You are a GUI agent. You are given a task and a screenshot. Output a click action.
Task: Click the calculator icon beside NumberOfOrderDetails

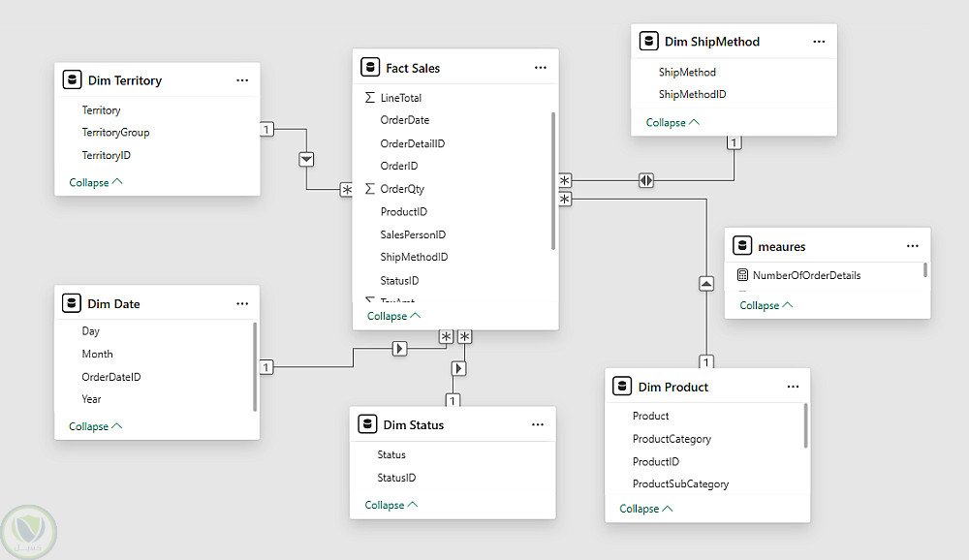tap(742, 275)
